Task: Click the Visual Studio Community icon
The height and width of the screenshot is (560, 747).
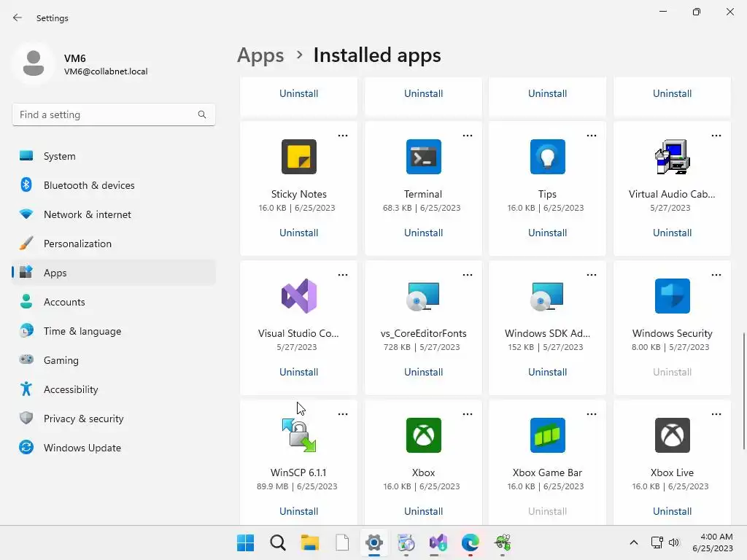Action: pos(298,296)
